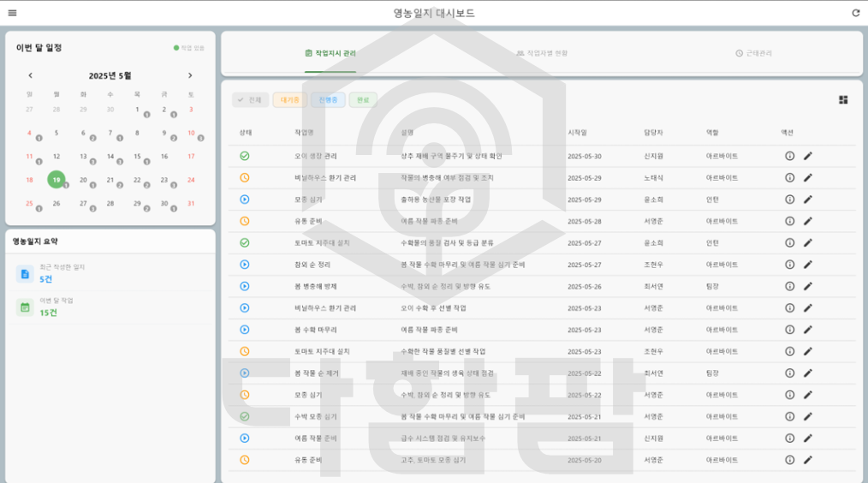
Task: Click the info icon on the 수박 모종 심기 row
Action: [790, 416]
